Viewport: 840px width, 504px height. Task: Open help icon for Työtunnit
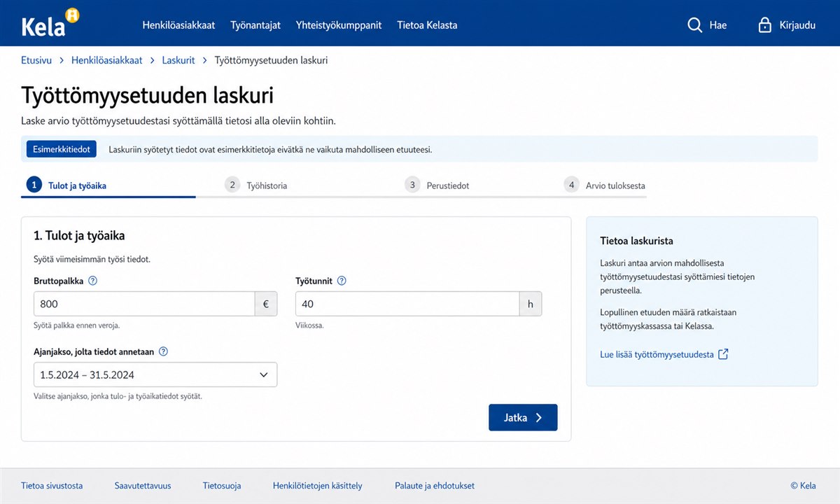pos(342,281)
